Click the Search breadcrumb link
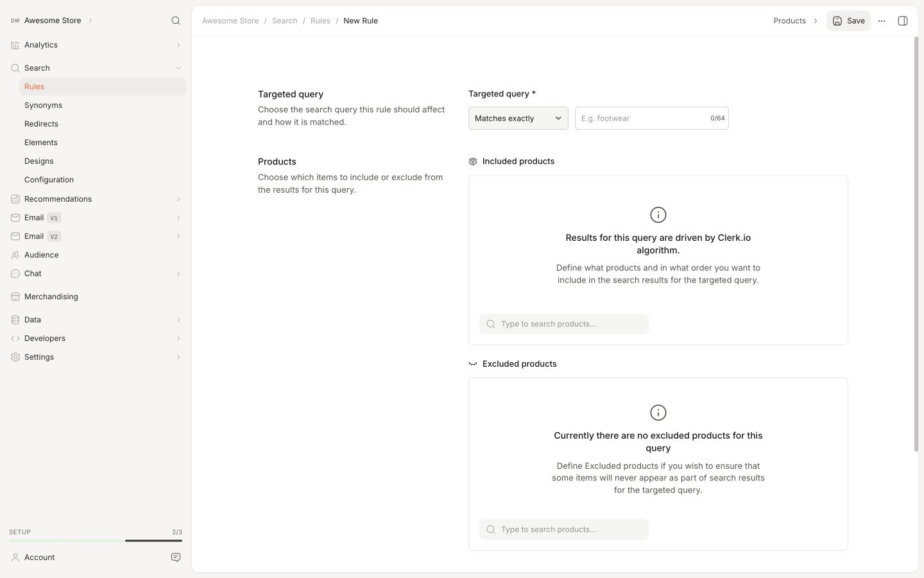The width and height of the screenshot is (924, 578). click(284, 21)
